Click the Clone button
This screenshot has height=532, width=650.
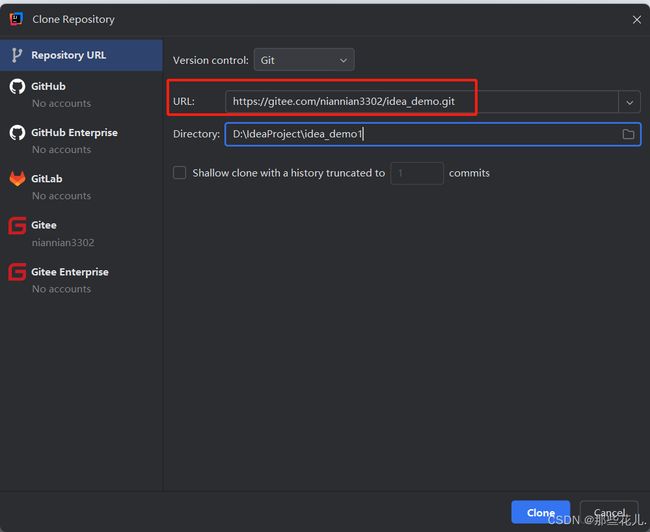click(x=541, y=513)
